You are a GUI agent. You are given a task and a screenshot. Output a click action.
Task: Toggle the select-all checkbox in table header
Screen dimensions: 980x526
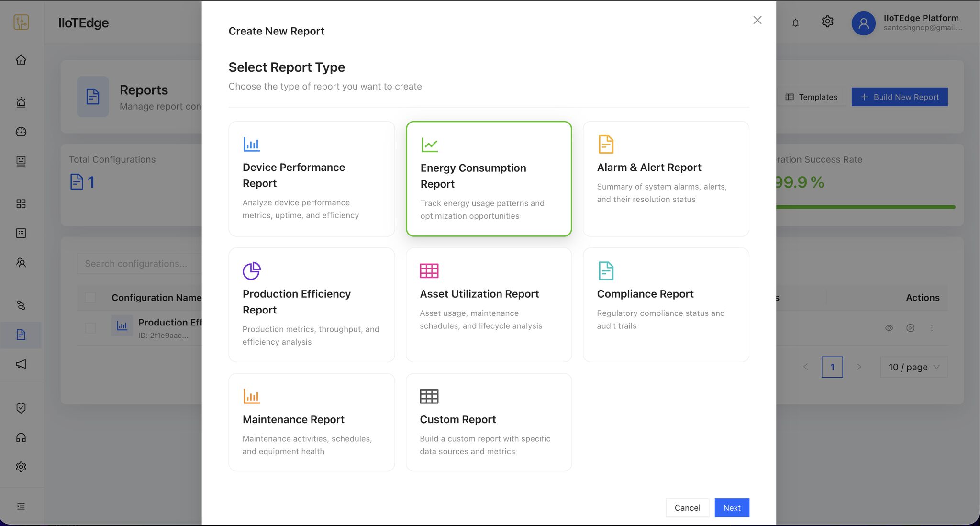(90, 298)
